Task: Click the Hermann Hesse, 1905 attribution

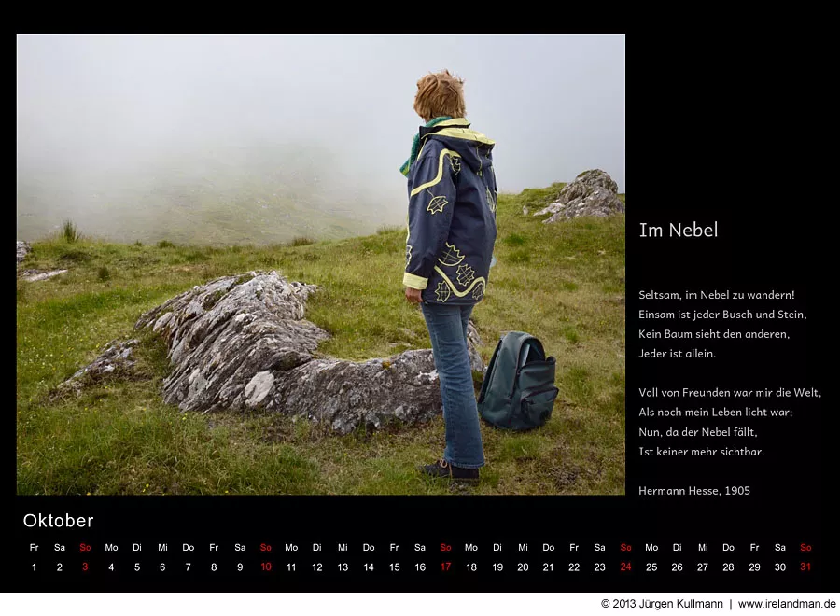Action: [693, 490]
